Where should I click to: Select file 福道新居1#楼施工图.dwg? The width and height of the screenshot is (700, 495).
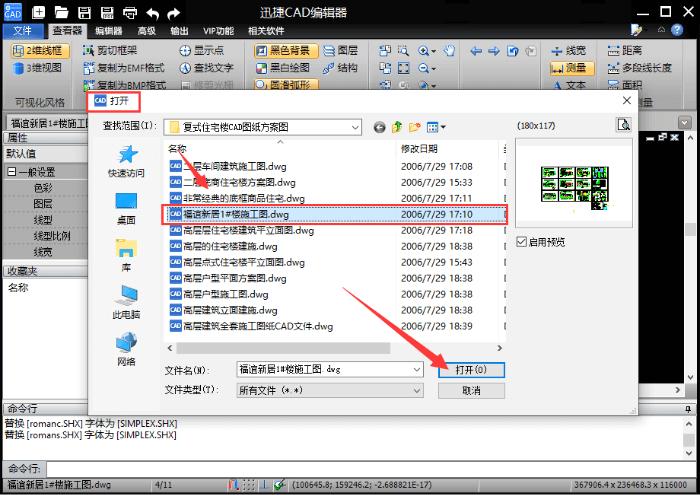click(335, 214)
